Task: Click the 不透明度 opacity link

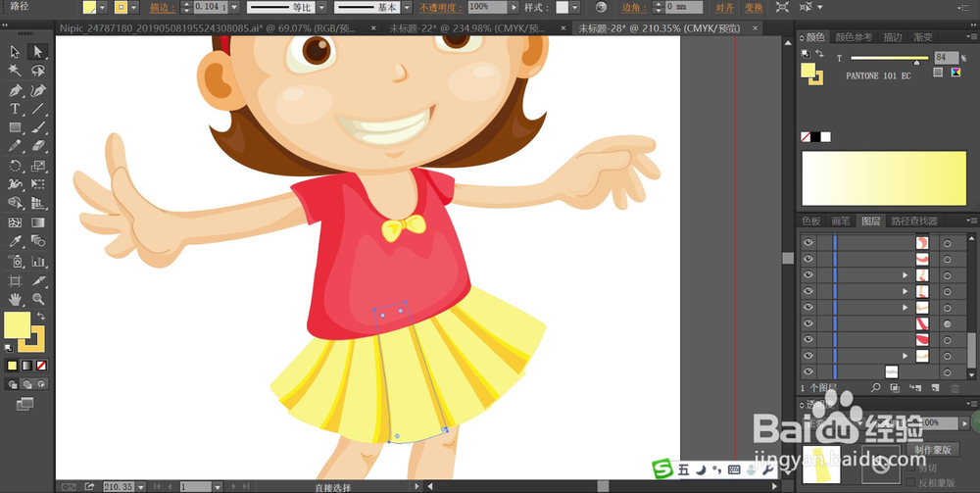Action: [441, 8]
